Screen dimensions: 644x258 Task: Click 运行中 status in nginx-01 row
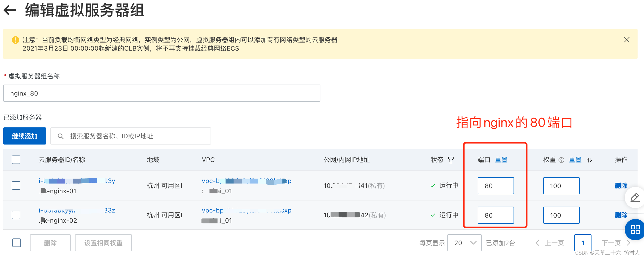point(449,185)
